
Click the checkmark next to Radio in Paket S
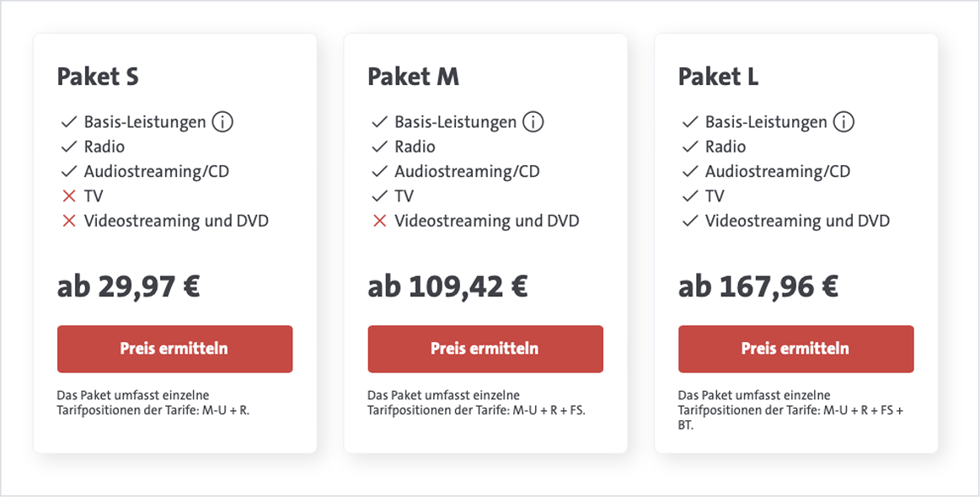pyautogui.click(x=67, y=146)
